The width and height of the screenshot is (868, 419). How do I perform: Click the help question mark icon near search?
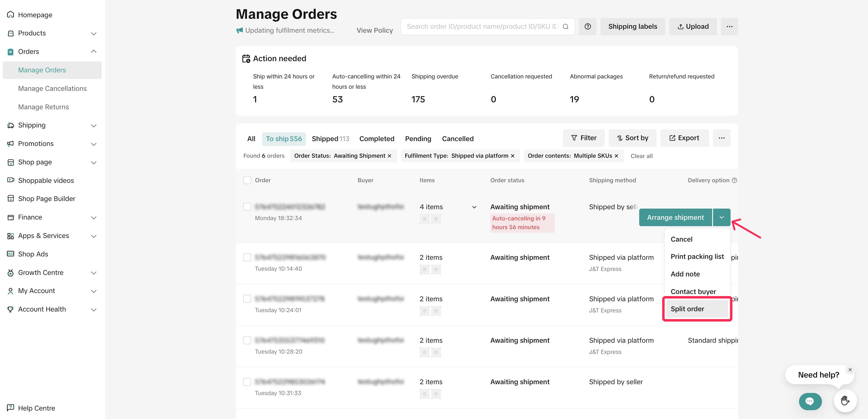click(587, 26)
